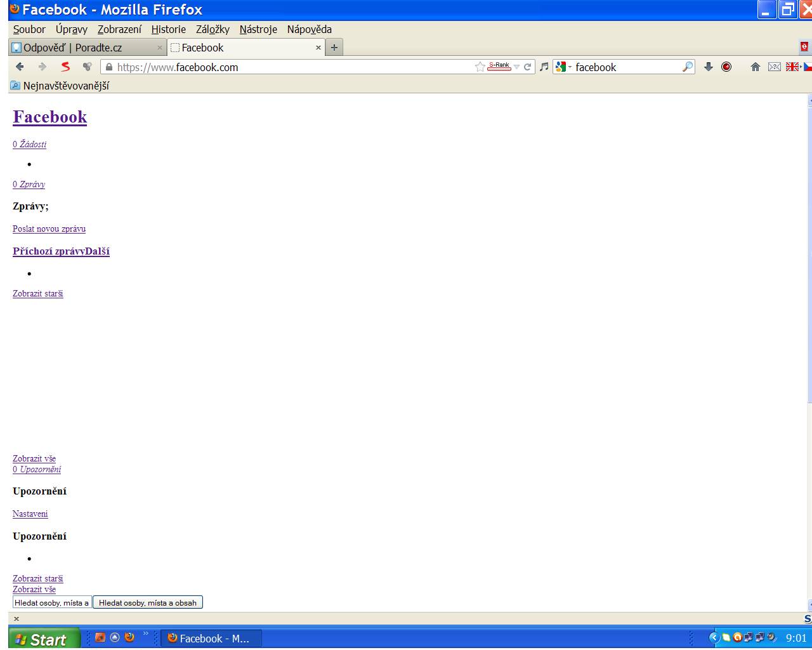Show hidden tray icons with the arrow
This screenshot has height=650, width=812.
714,638
